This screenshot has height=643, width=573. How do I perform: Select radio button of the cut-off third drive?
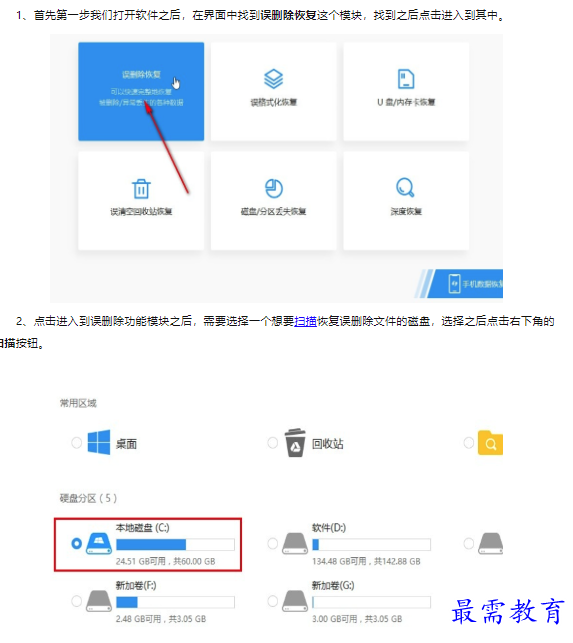click(x=469, y=543)
